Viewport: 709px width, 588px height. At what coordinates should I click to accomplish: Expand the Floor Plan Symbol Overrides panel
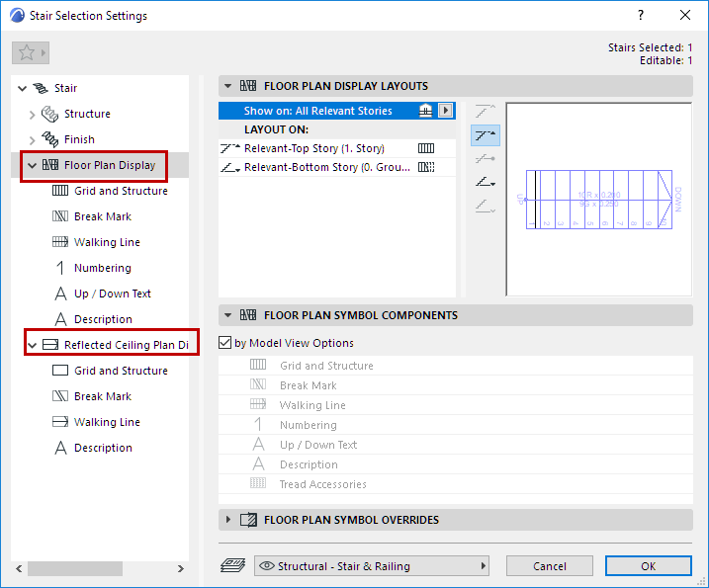point(227,520)
